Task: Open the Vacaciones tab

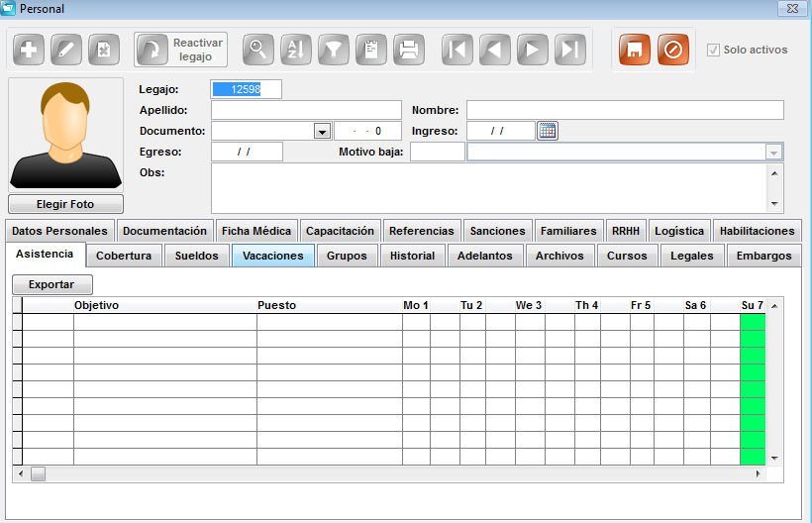Action: click(273, 256)
